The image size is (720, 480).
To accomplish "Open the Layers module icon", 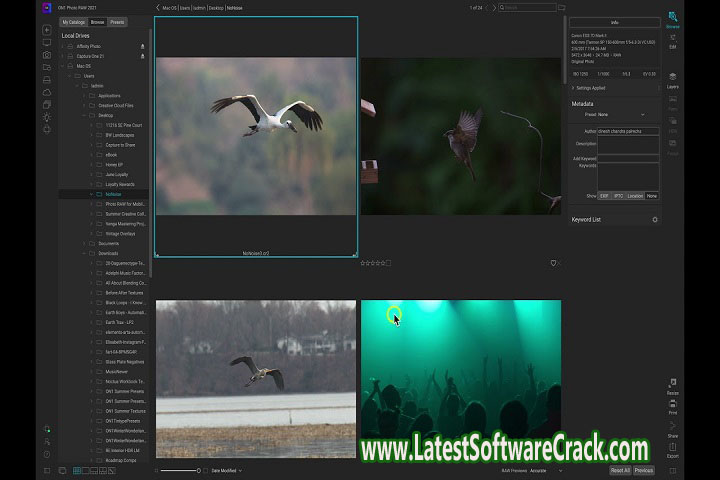I will point(673,80).
